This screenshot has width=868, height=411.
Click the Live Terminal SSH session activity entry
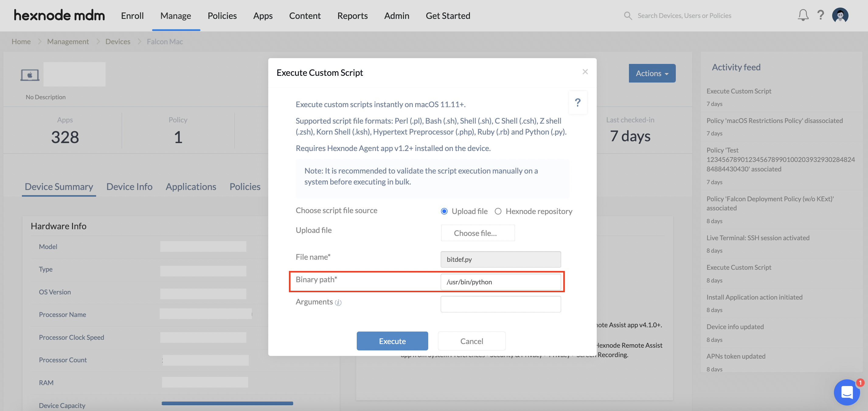point(758,238)
